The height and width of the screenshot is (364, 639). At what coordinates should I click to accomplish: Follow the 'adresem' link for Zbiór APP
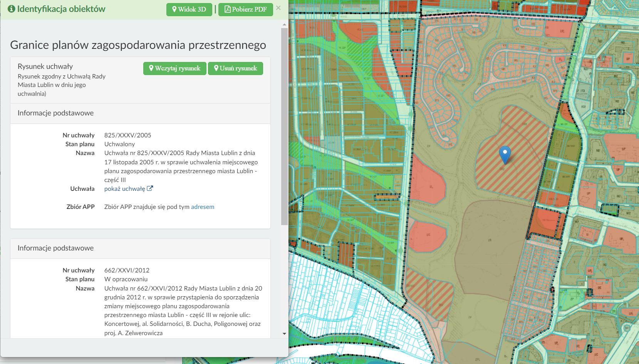203,207
